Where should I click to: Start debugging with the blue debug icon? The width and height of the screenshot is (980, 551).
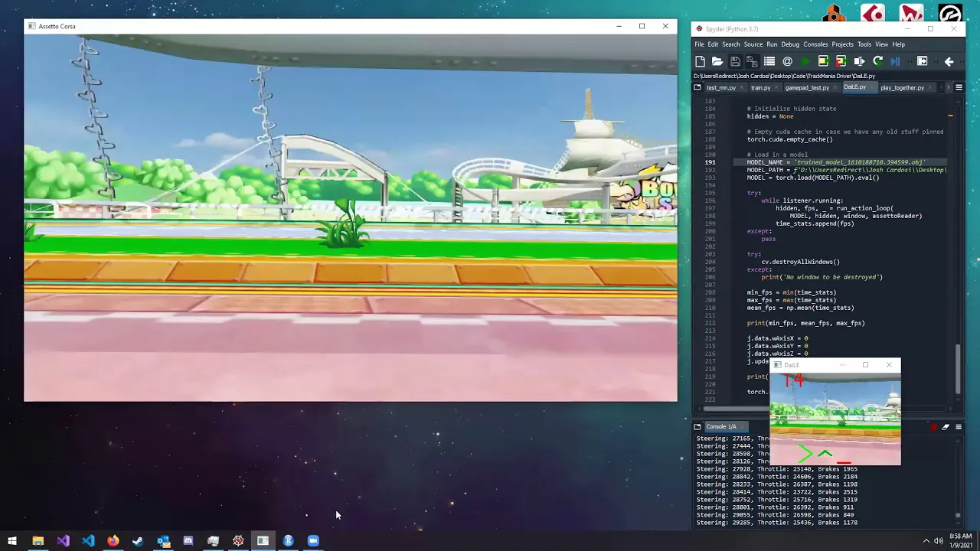tap(895, 61)
